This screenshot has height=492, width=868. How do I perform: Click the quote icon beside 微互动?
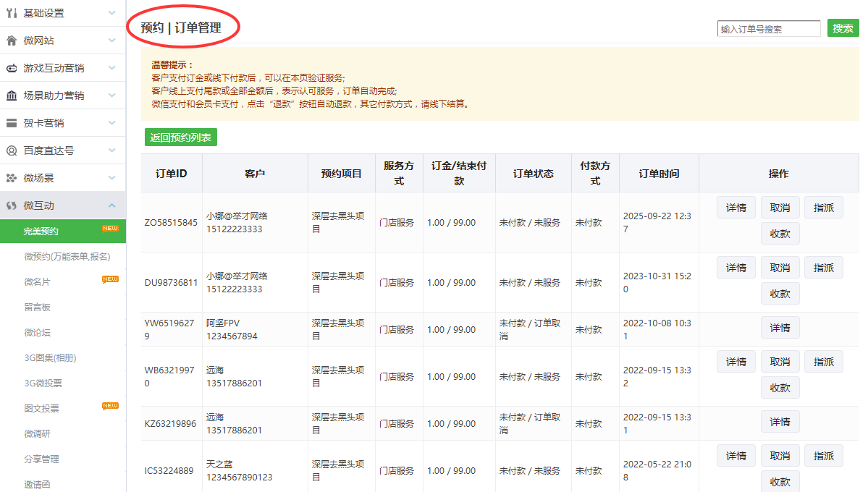click(x=12, y=205)
